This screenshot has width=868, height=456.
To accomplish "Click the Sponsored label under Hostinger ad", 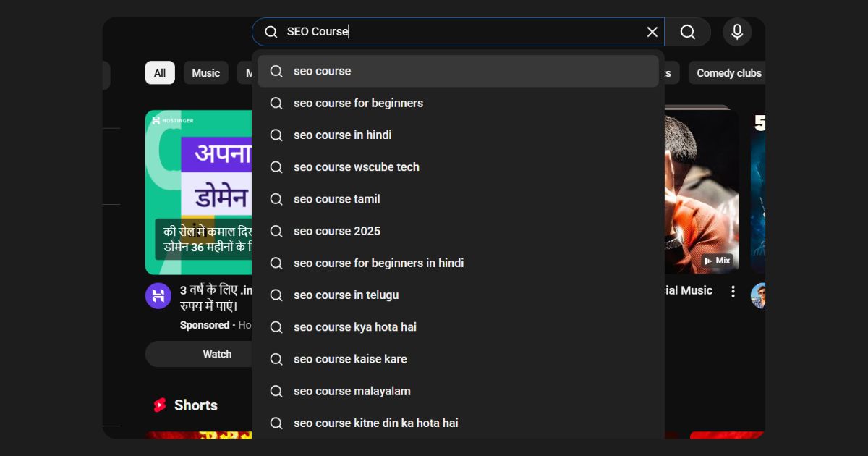I will click(x=205, y=325).
